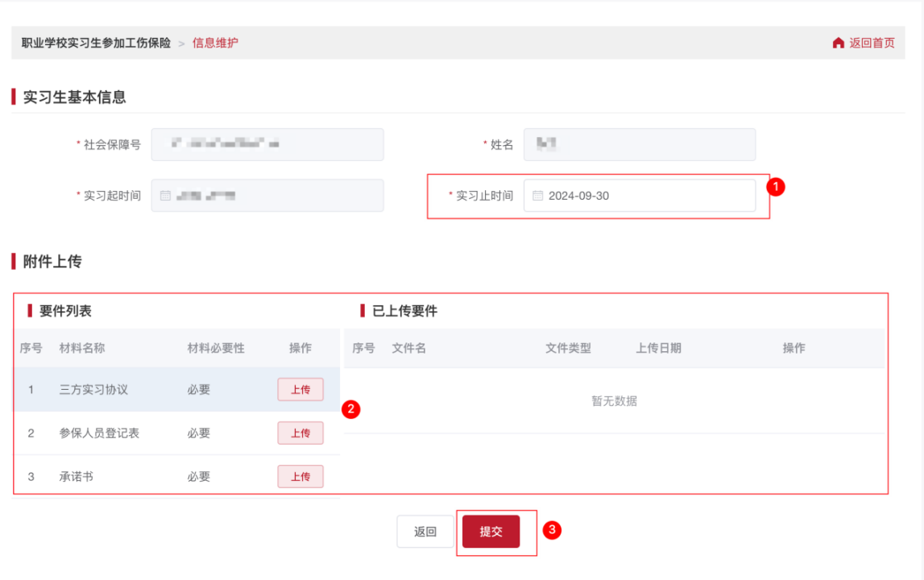Upload the 参保人员登记表 document

click(x=300, y=433)
